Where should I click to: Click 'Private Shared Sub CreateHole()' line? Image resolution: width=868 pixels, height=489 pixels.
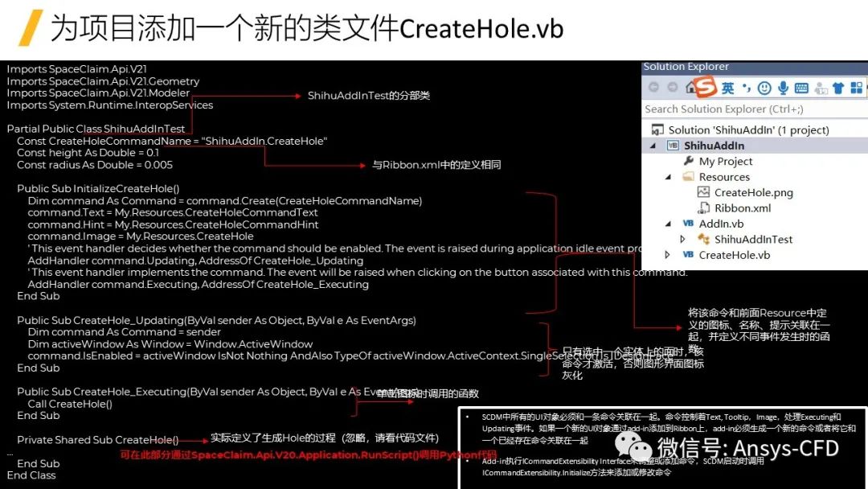[x=97, y=440]
